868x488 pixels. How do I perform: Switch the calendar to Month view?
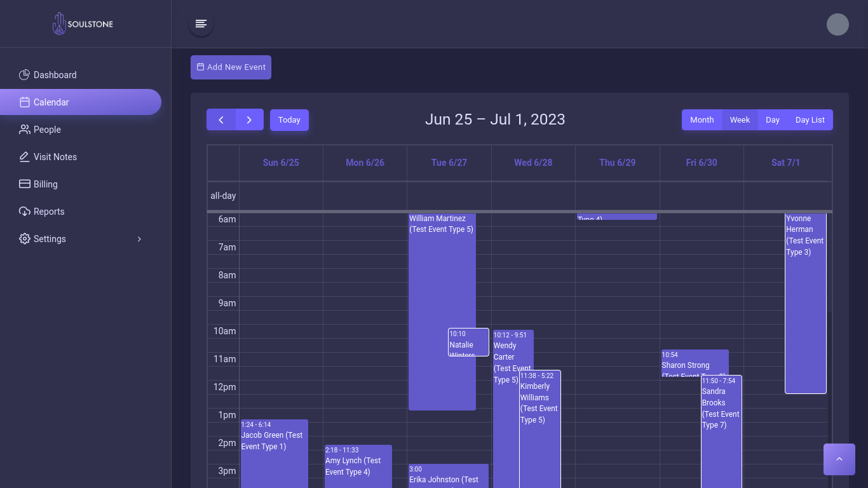tap(702, 119)
